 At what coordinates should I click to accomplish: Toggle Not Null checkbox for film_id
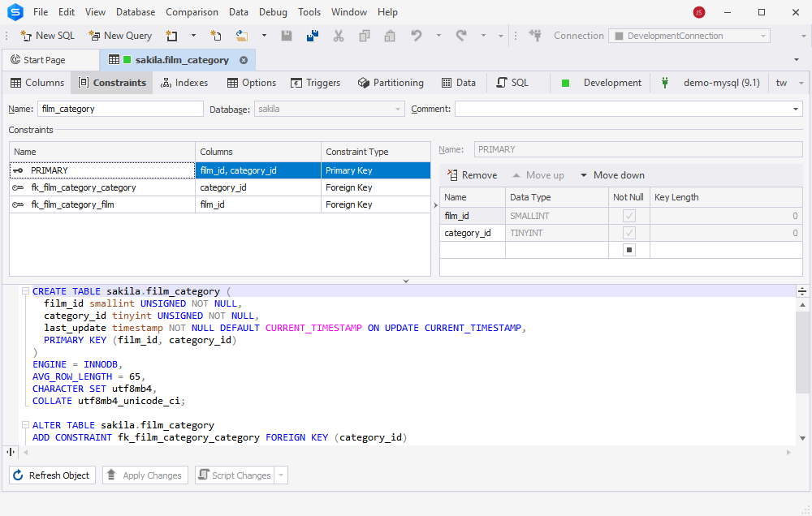click(x=628, y=216)
